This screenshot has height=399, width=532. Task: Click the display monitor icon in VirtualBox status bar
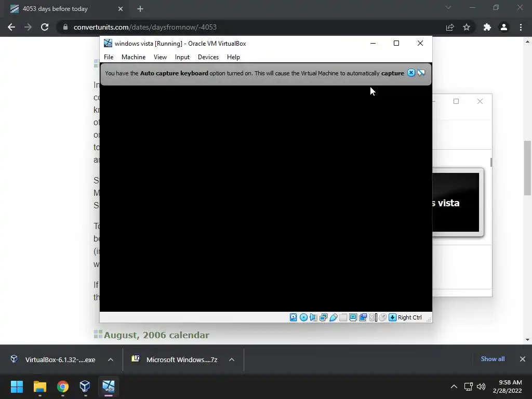[353, 317]
